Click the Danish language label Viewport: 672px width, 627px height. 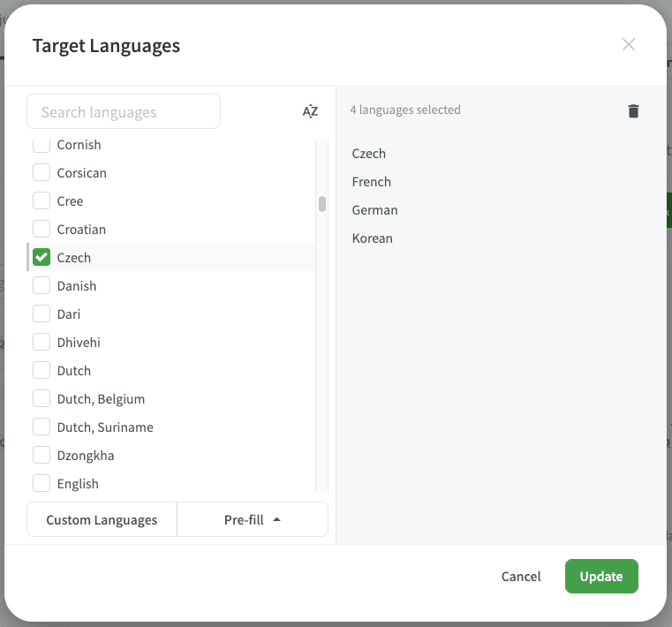tap(77, 286)
